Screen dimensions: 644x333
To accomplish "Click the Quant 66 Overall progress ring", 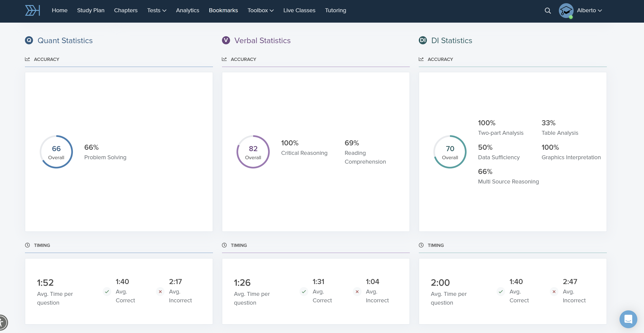I will 56,152.
